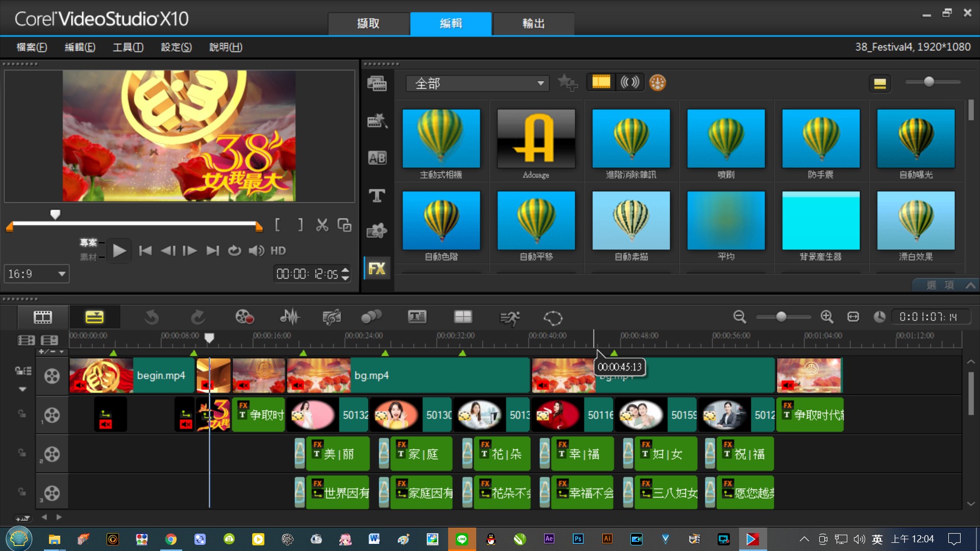Open the 全部 filter category dropdown
The width and height of the screenshot is (980, 551).
pos(477,83)
